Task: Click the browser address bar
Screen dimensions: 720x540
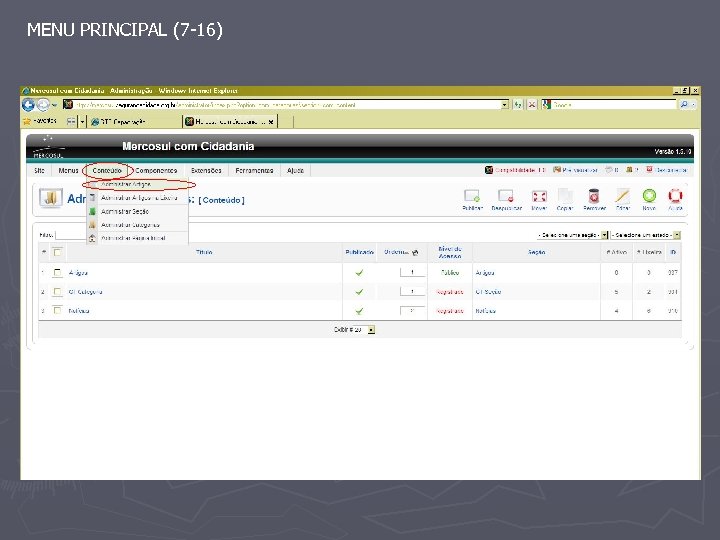Action: click(287, 105)
